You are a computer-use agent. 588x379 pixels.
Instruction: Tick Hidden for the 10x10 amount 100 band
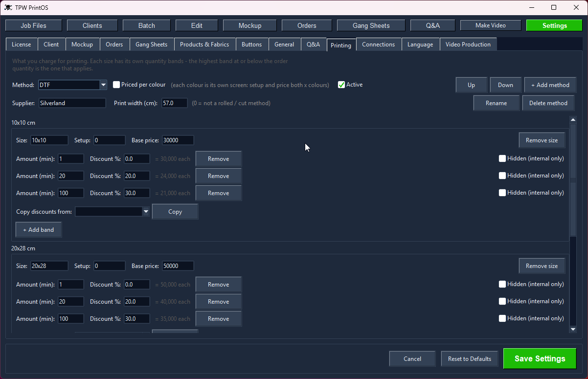click(502, 193)
